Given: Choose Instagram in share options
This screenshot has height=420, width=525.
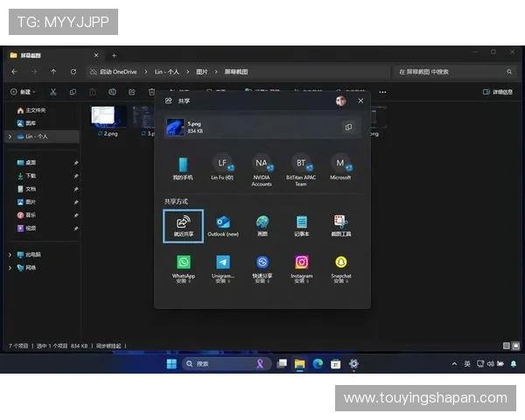Looking at the screenshot, I should click(302, 263).
